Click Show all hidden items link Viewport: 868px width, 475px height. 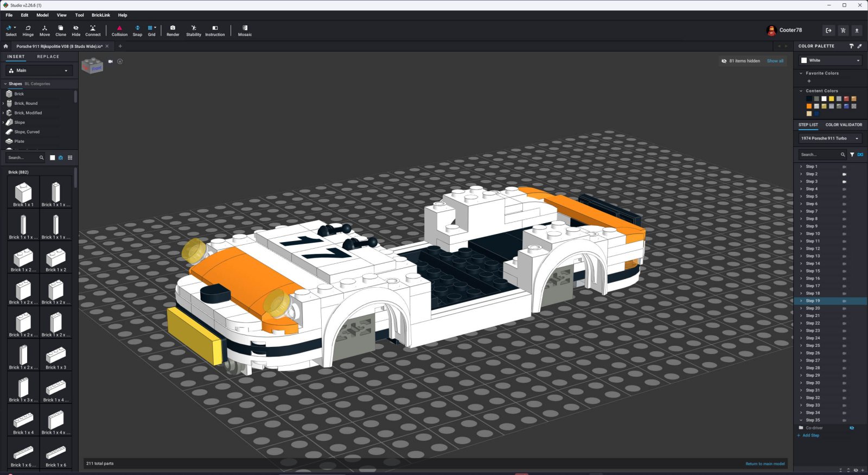tap(775, 61)
